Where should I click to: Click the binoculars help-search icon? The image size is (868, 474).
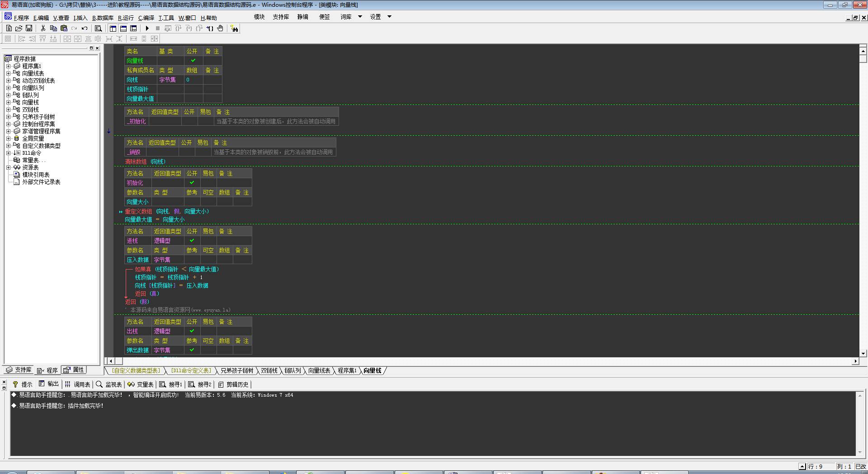click(x=234, y=28)
